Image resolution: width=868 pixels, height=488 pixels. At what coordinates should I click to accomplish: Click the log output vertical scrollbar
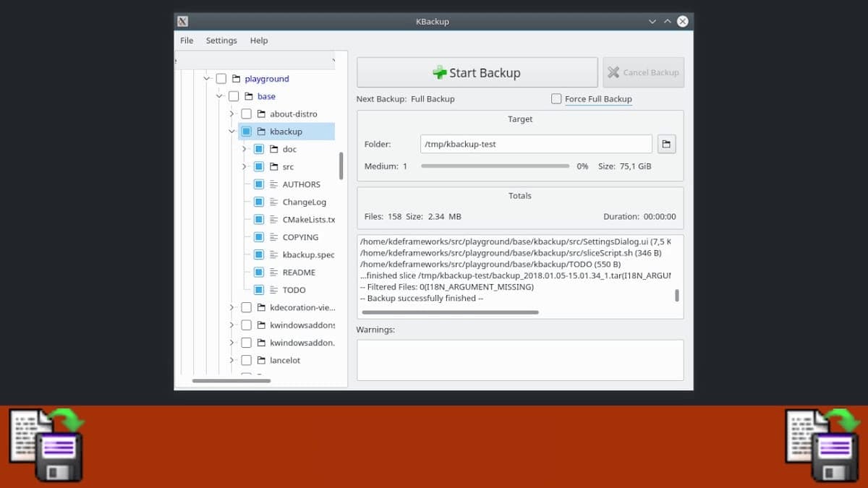pos(677,295)
